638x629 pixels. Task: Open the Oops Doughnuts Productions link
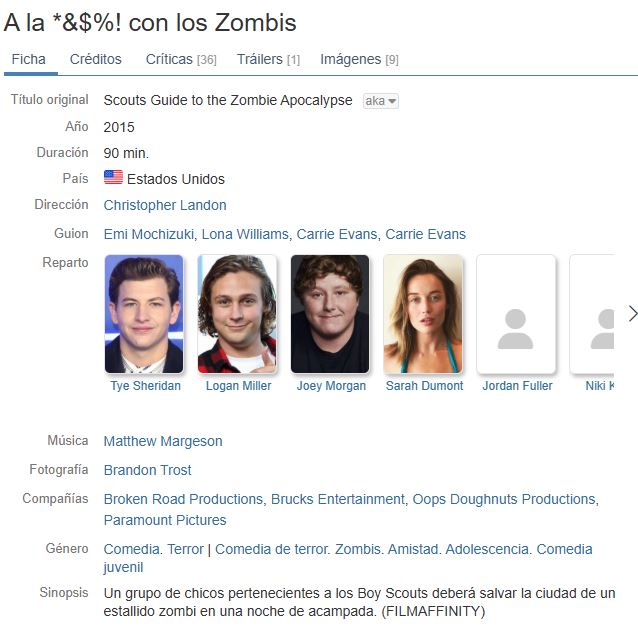coord(504,499)
